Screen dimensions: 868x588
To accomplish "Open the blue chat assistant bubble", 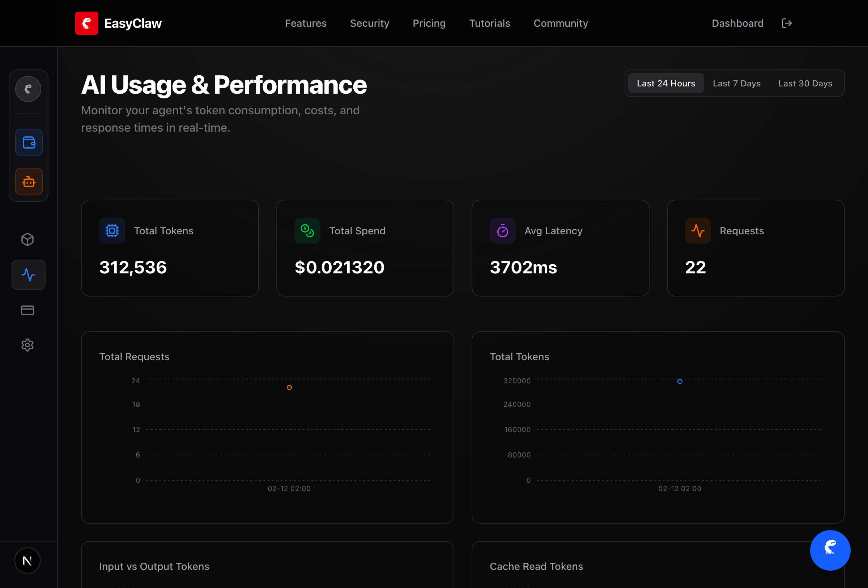I will tap(830, 550).
